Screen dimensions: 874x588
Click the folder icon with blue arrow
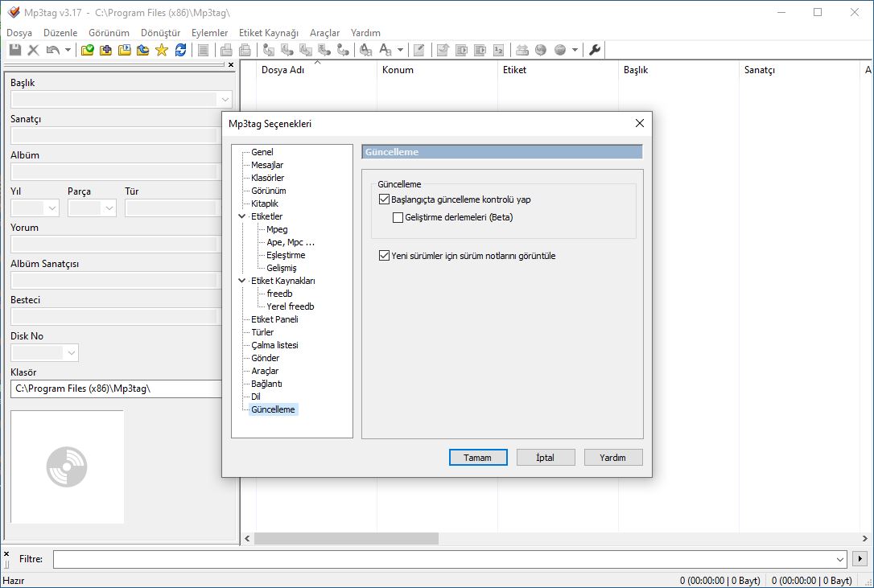point(142,50)
